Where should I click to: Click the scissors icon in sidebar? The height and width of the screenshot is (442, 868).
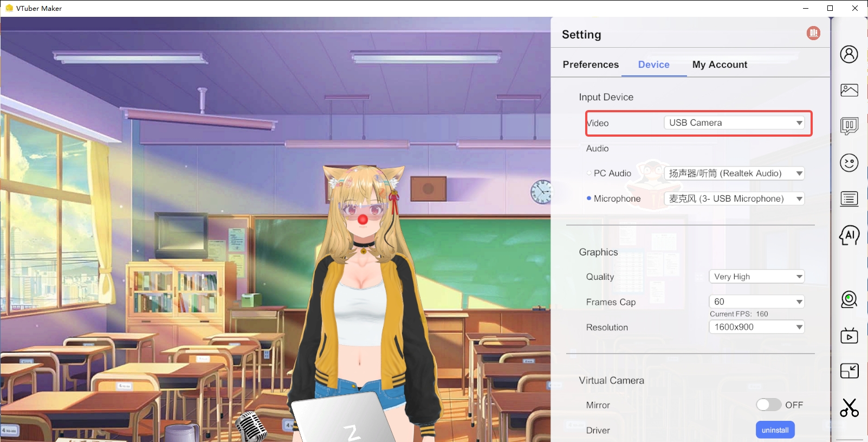pos(849,407)
